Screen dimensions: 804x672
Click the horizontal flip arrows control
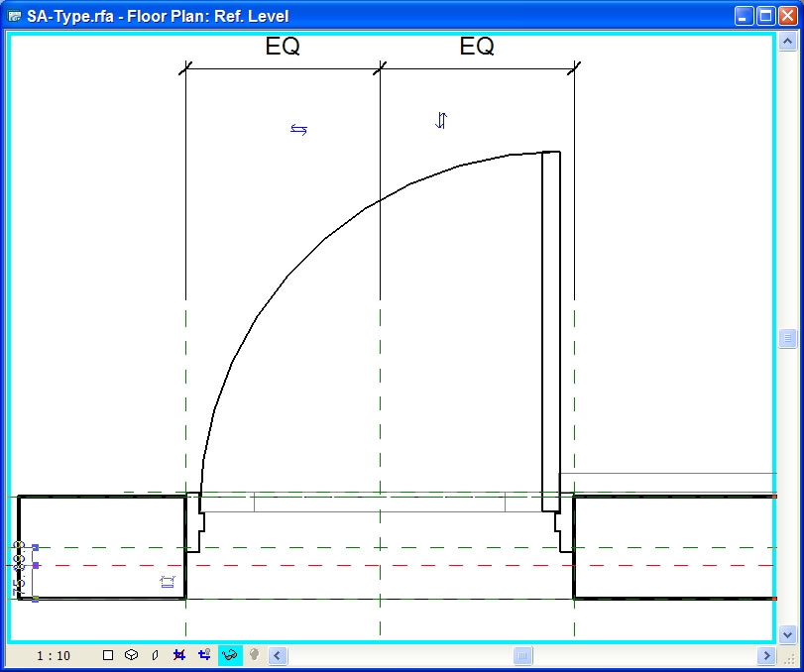(x=299, y=129)
